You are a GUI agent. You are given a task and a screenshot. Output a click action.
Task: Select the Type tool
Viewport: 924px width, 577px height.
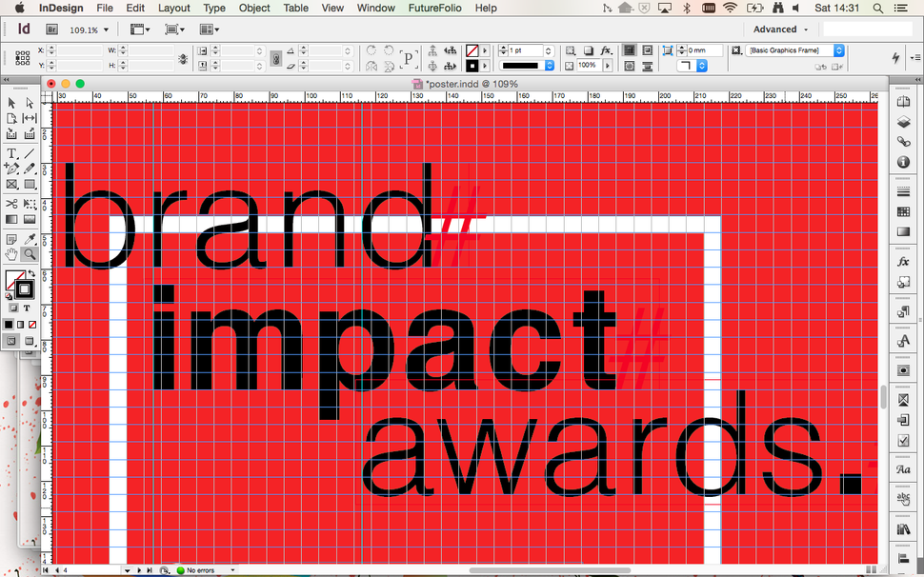click(11, 154)
